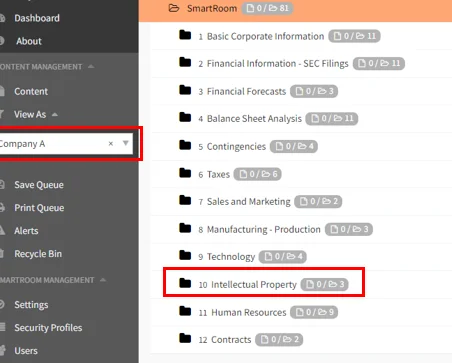Click the Financial Forecasts 0/3 count badge
This screenshot has width=452, height=363.
click(x=314, y=91)
